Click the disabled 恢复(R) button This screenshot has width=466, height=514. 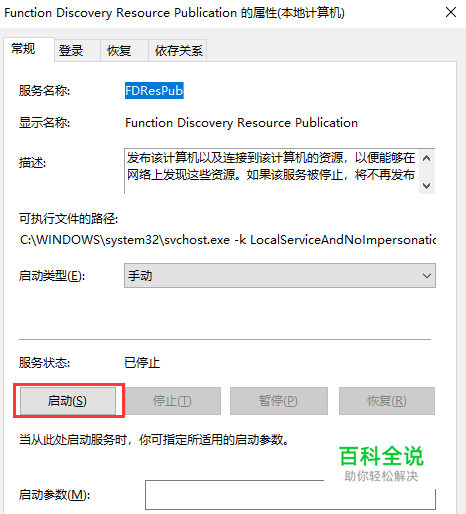tap(387, 401)
